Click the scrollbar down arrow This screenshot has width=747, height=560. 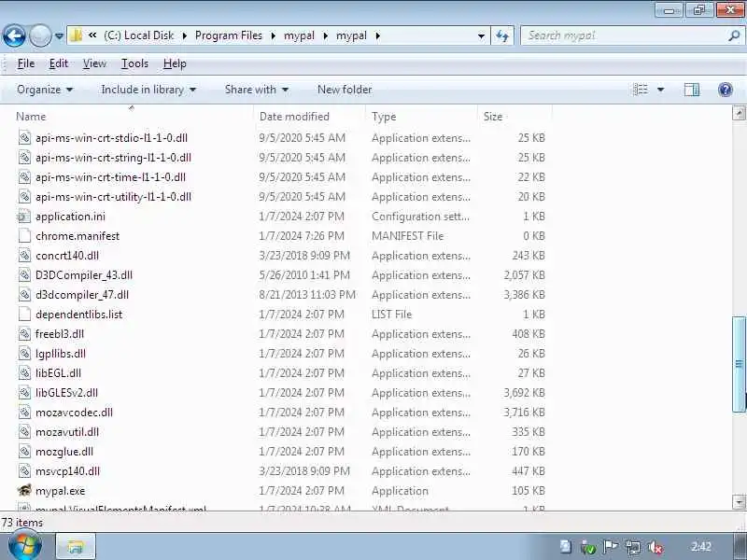point(739,502)
